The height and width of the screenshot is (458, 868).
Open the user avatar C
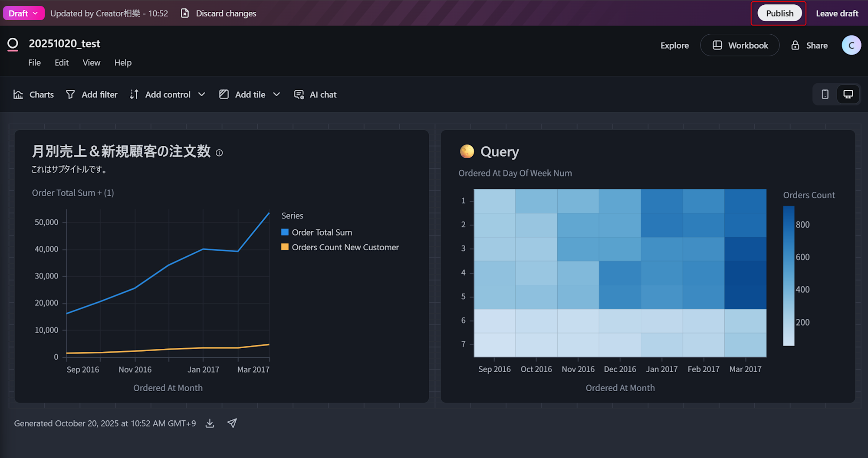851,46
